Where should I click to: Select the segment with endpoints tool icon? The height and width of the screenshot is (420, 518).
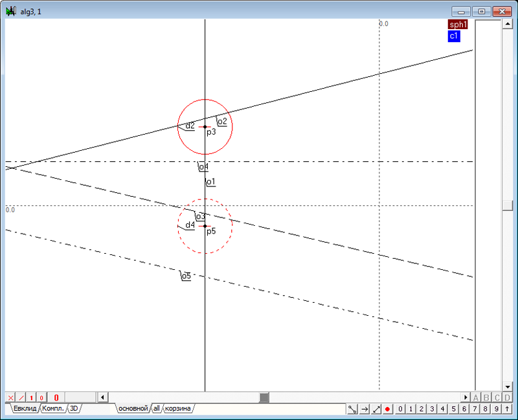(x=352, y=409)
